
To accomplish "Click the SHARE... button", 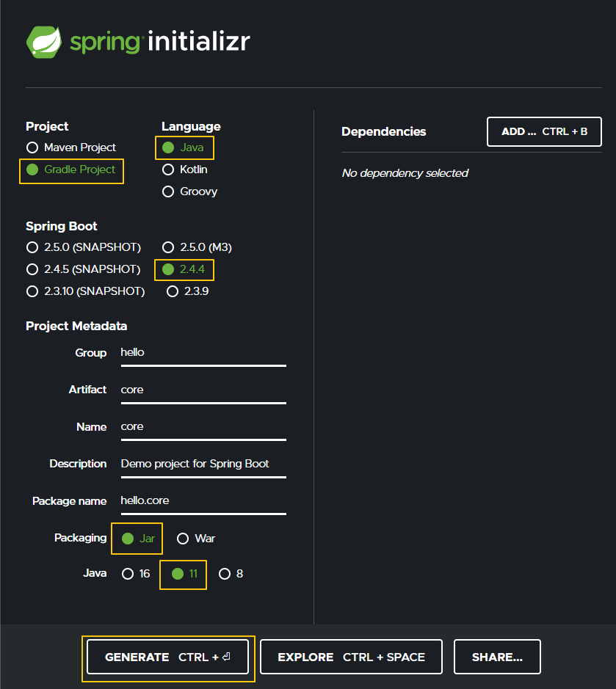I will click(497, 657).
